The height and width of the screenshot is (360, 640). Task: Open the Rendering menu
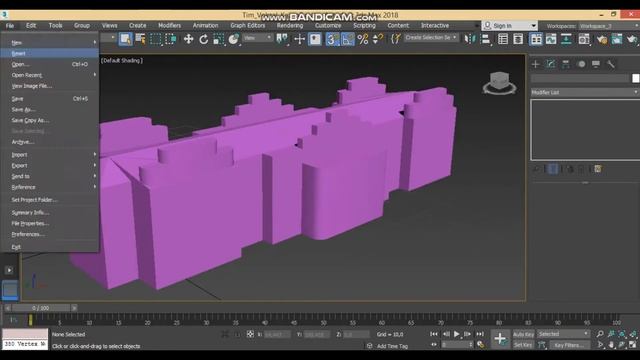290,25
